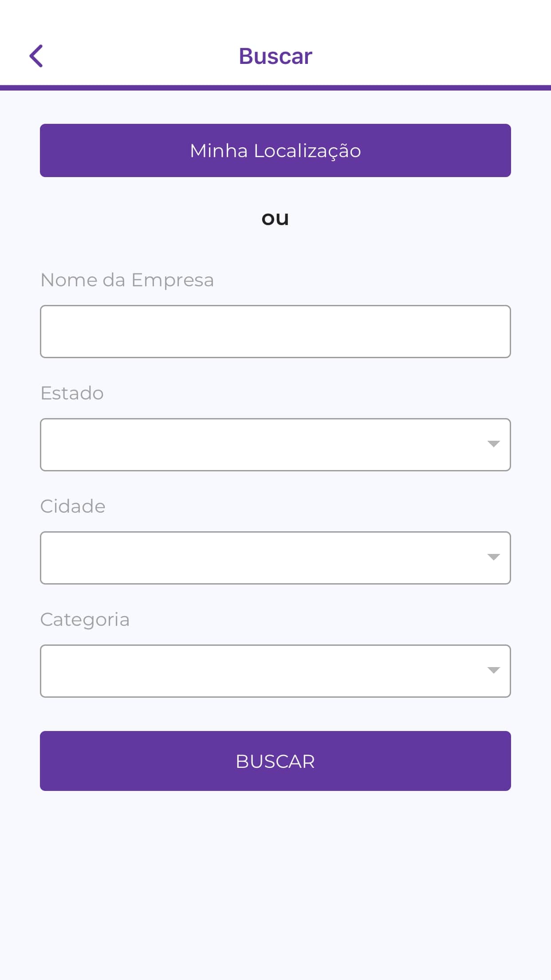Open the Estado dropdown field

click(262, 445)
